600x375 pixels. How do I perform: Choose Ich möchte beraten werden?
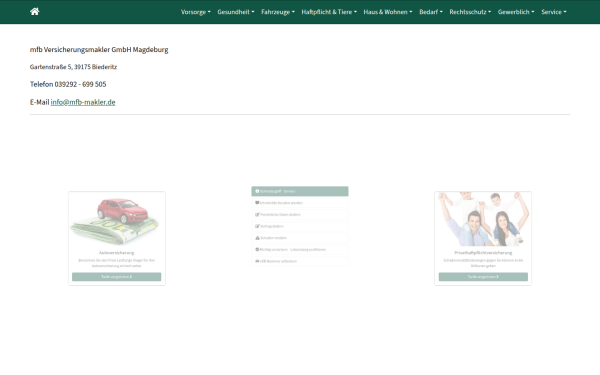300,203
